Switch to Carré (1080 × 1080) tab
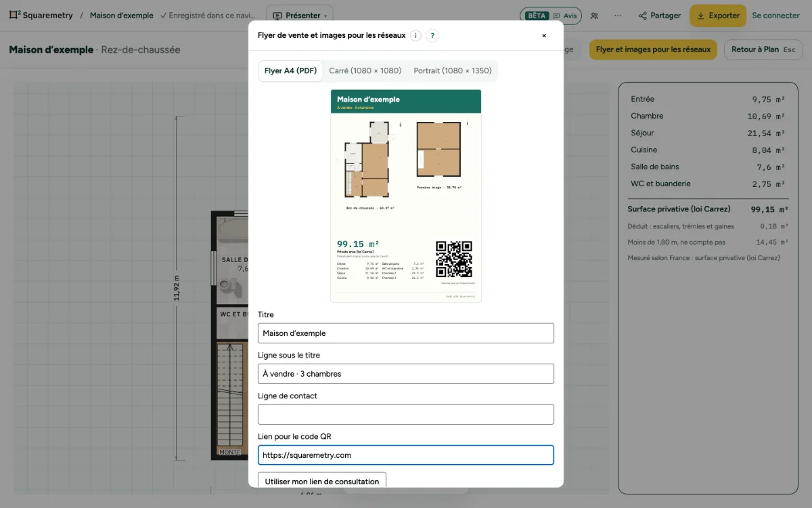The width and height of the screenshot is (812, 508). tap(365, 70)
